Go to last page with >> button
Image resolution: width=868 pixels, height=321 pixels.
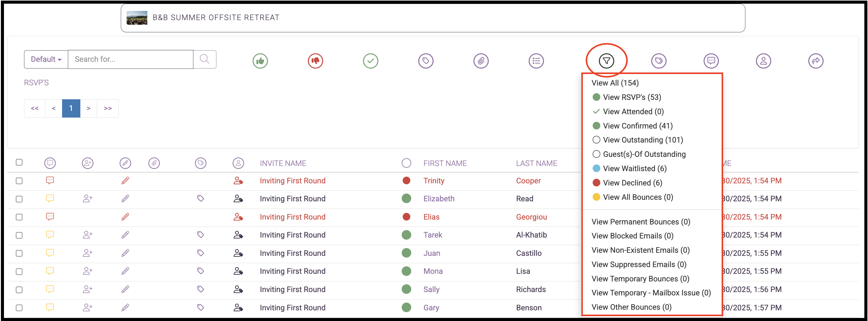108,108
